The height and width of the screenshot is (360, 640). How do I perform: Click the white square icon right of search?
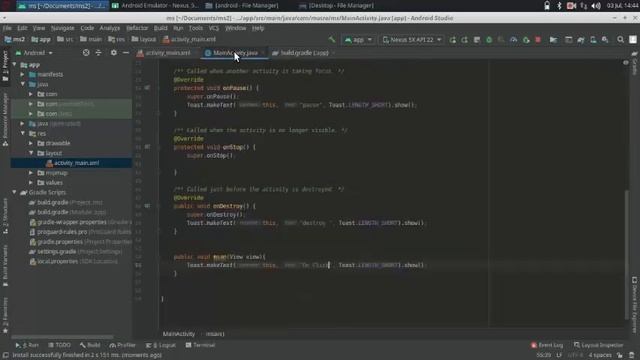(633, 40)
